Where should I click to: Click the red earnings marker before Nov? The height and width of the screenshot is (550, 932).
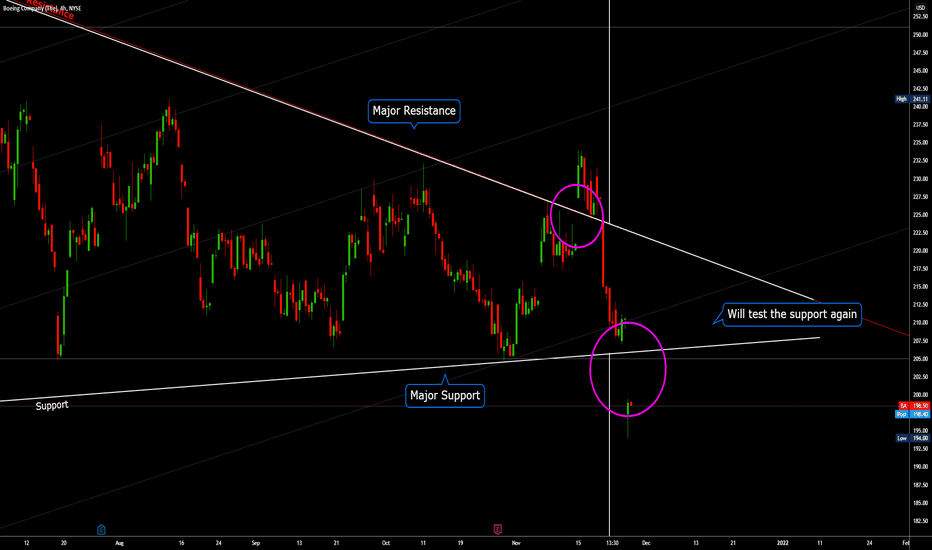pyautogui.click(x=498, y=529)
